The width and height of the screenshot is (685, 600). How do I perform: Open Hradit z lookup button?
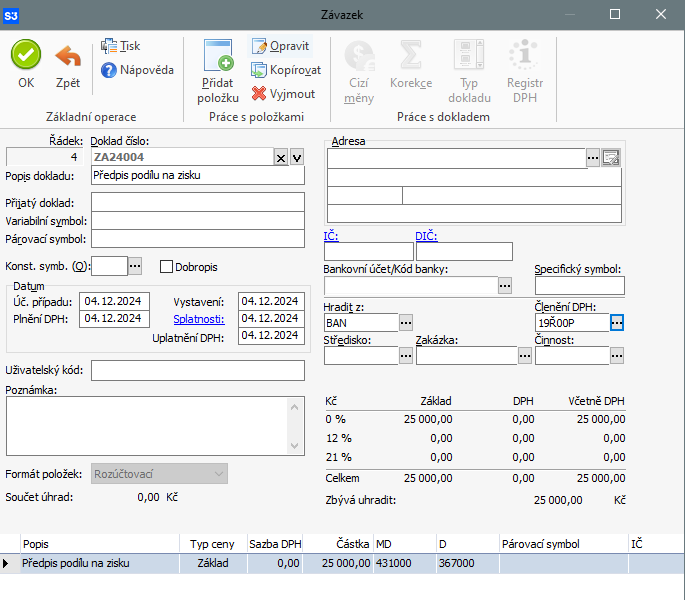406,323
